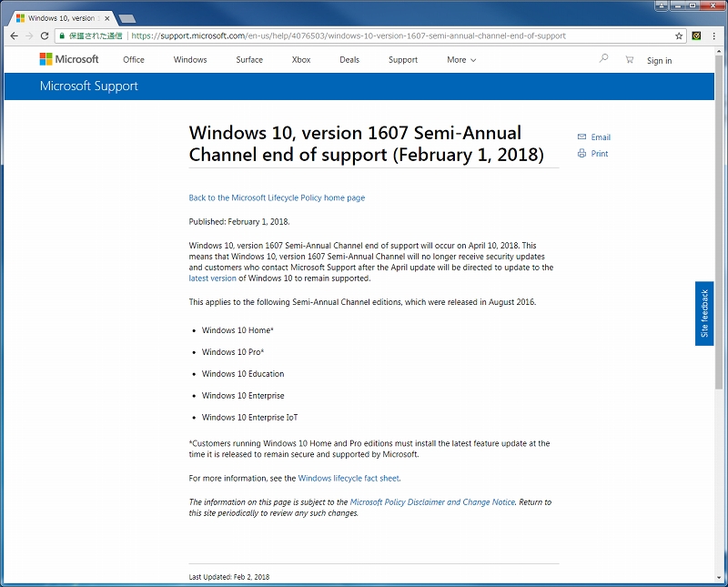Click the scrollbar down arrow
728x587 pixels.
pyautogui.click(x=719, y=578)
